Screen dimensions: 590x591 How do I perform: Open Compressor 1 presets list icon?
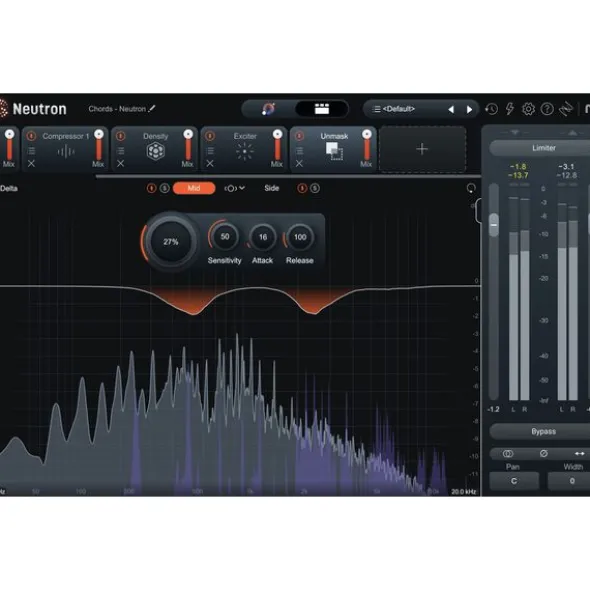pyautogui.click(x=31, y=151)
